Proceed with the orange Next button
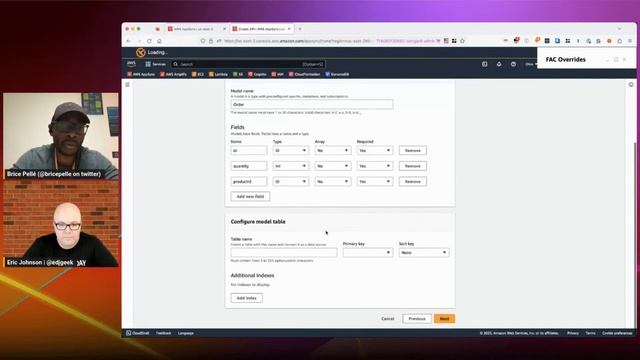 point(444,319)
